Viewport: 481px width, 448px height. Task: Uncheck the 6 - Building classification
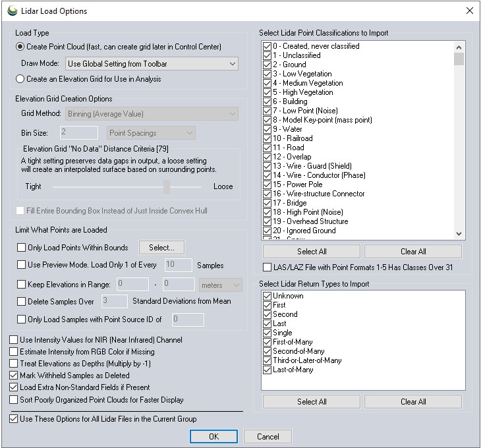pyautogui.click(x=267, y=102)
